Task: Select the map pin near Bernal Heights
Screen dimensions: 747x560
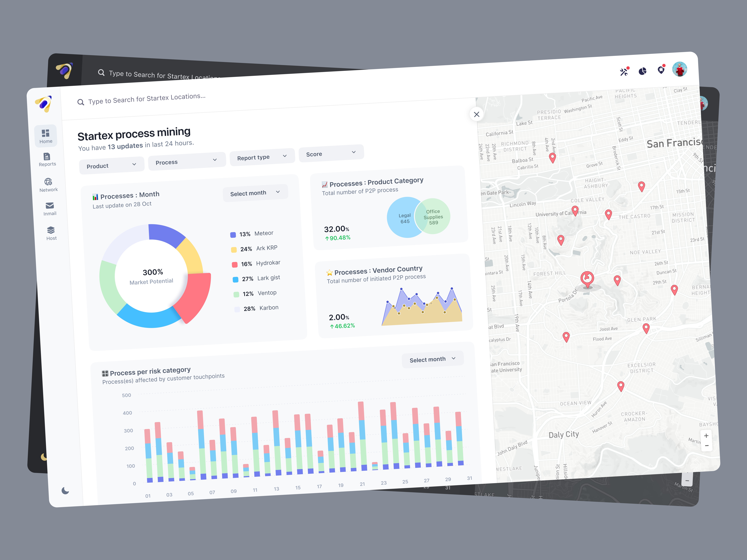Action: 674,290
